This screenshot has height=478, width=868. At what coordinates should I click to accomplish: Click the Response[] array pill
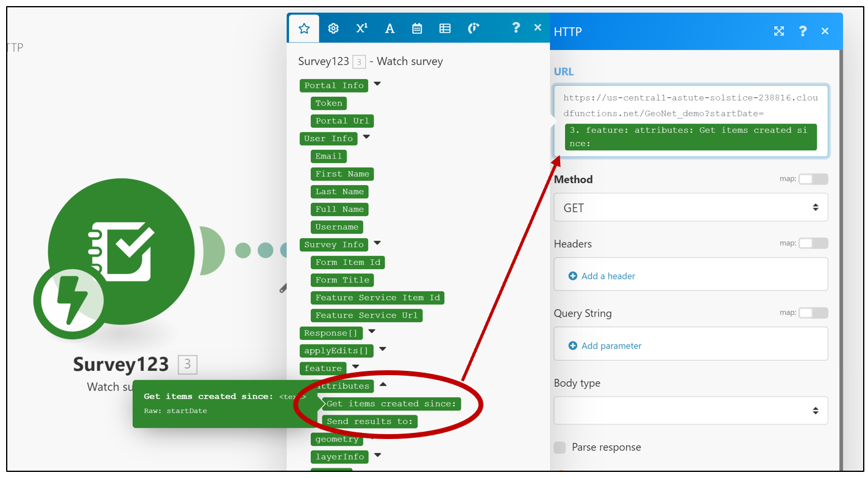point(331,332)
